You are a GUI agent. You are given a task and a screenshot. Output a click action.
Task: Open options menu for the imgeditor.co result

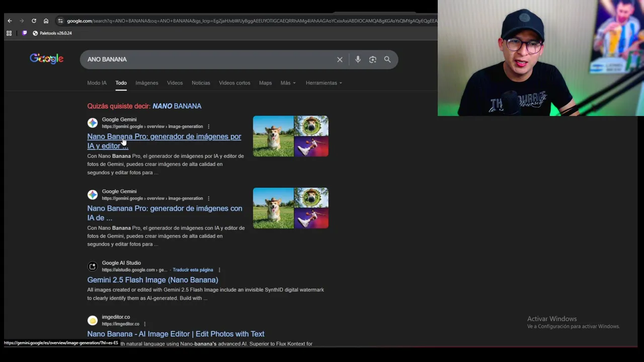point(144,324)
